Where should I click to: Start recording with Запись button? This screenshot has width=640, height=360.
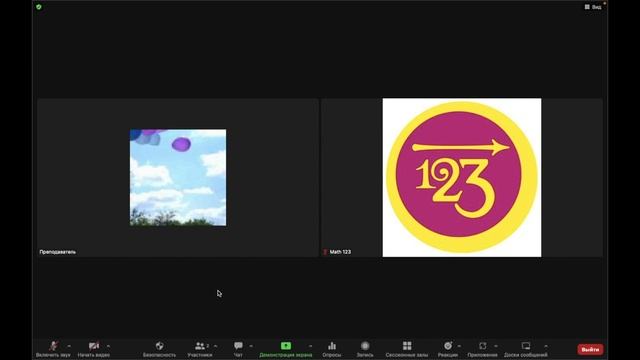365,349
